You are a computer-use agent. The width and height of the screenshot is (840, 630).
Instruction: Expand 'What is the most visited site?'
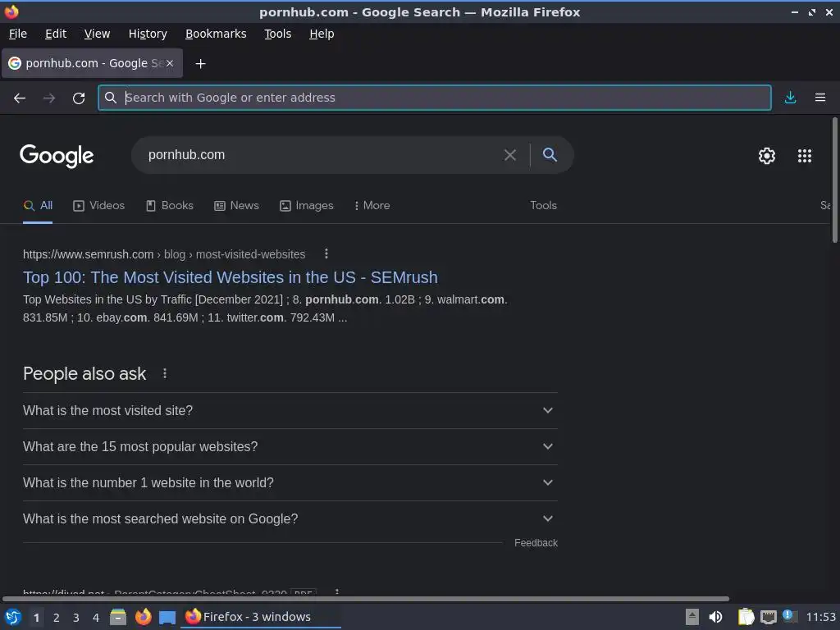coord(290,410)
